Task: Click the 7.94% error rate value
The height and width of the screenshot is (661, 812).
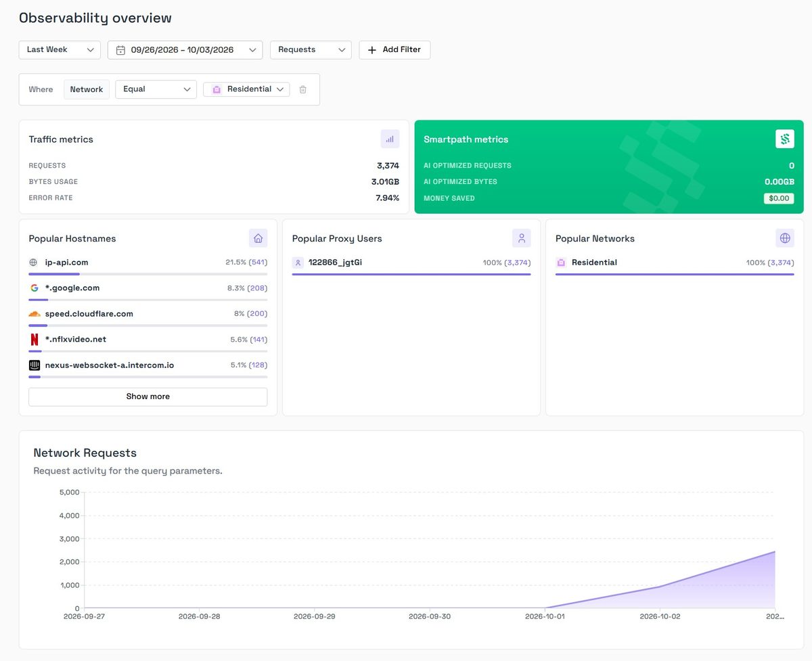Action: pyautogui.click(x=387, y=198)
